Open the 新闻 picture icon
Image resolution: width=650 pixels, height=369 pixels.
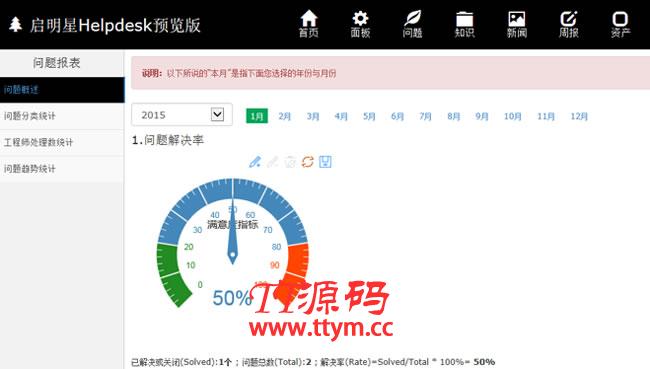click(517, 24)
